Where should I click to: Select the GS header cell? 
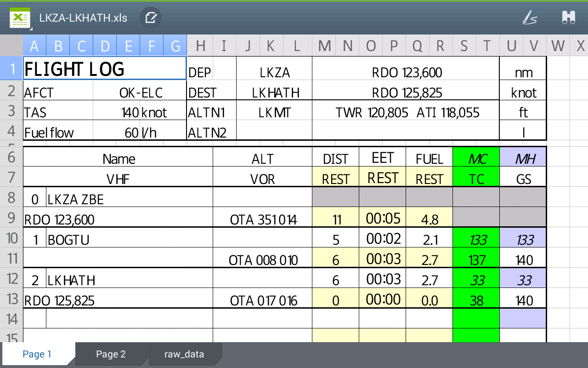point(523,178)
